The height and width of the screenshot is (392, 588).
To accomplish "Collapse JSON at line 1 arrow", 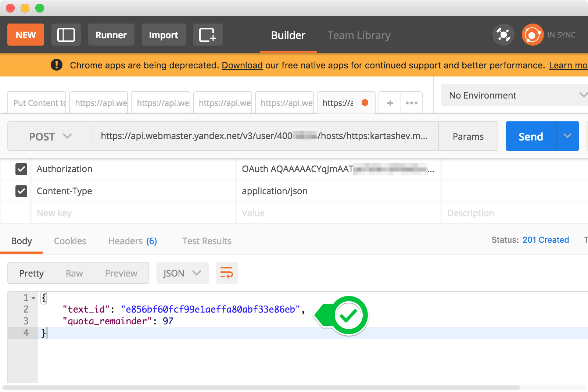I will click(33, 298).
